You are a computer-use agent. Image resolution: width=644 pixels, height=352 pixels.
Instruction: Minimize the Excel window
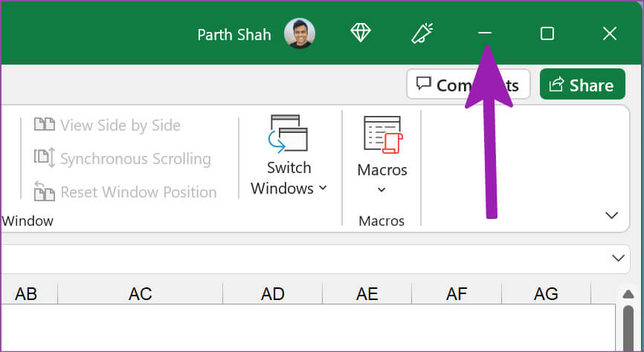pos(485,33)
